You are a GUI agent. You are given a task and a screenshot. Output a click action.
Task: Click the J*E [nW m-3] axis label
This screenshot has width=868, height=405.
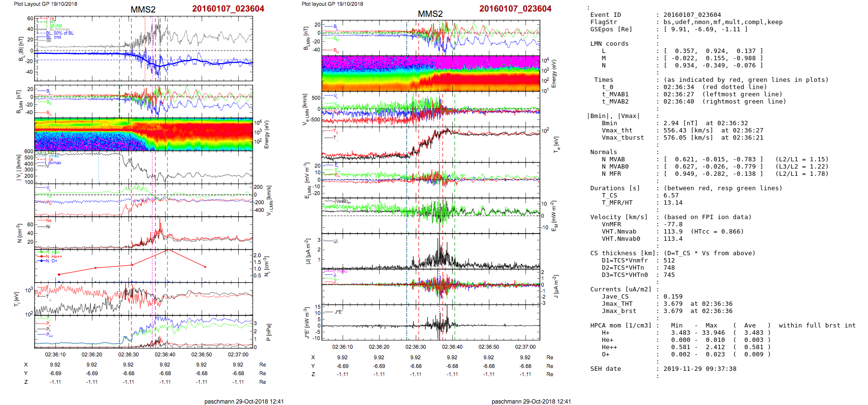click(x=306, y=323)
